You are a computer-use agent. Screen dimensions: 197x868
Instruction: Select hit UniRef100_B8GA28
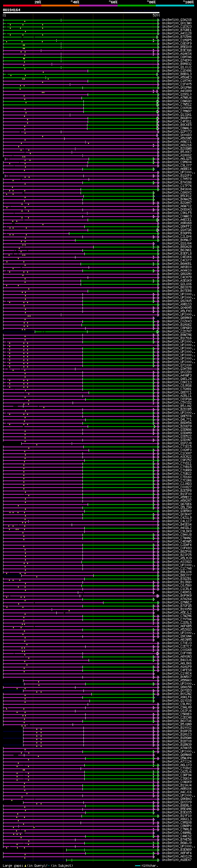click(176, 247)
